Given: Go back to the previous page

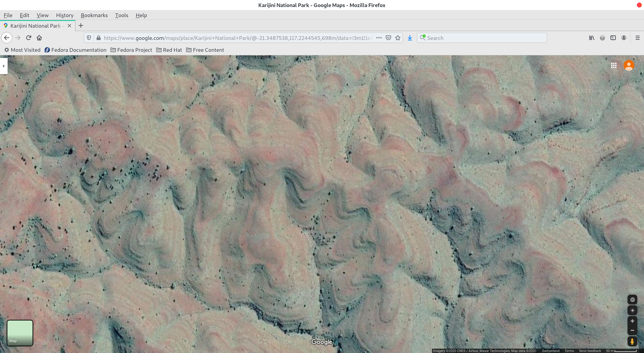Looking at the screenshot, I should 7,38.
